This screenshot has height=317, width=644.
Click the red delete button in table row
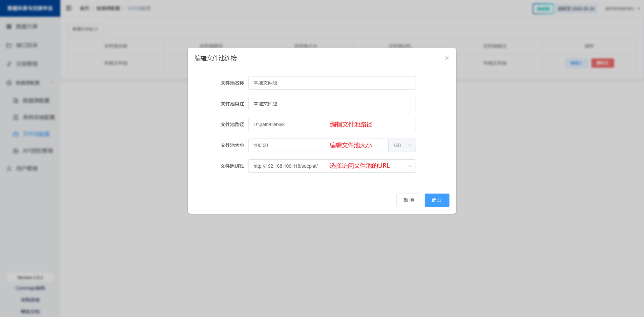602,63
